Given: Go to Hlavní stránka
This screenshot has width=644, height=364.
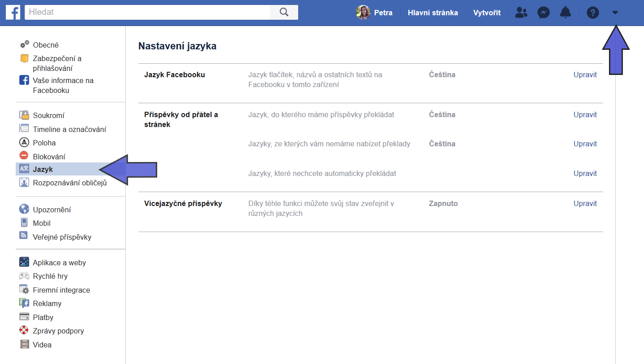Looking at the screenshot, I should click(432, 13).
